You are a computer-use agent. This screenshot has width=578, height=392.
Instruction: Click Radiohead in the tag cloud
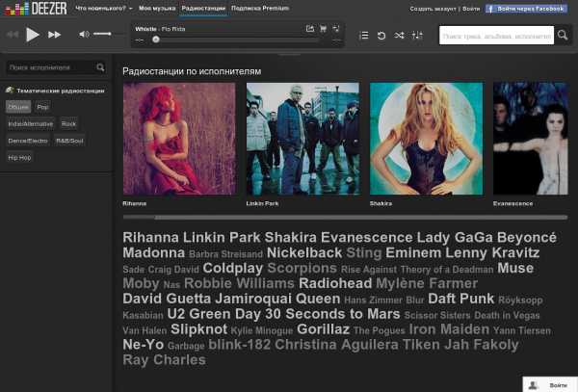pyautogui.click(x=335, y=284)
